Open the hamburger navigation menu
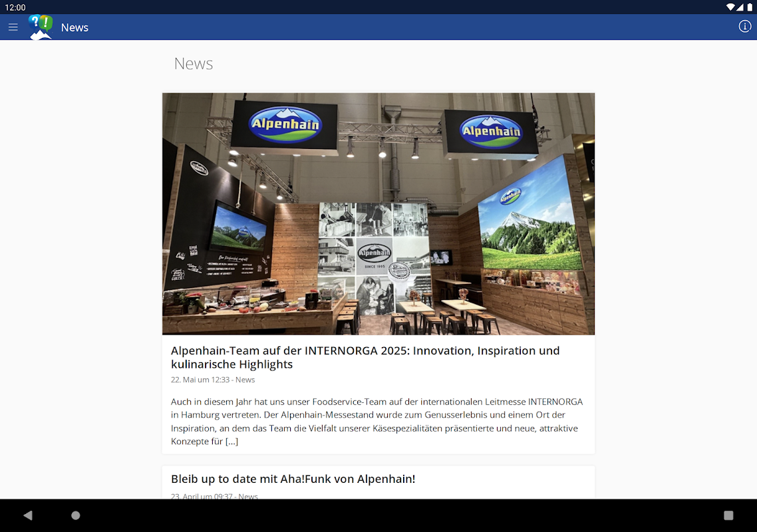The width and height of the screenshot is (757, 532). (x=13, y=27)
